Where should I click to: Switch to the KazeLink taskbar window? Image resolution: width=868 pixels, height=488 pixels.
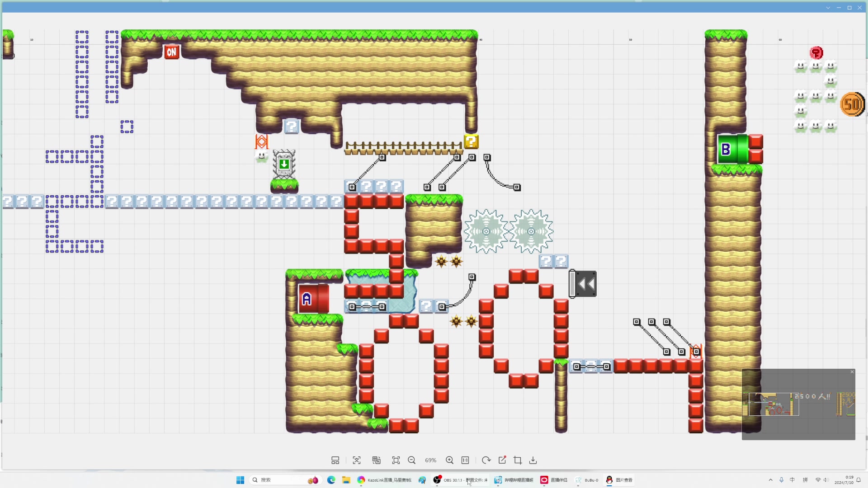(x=385, y=480)
